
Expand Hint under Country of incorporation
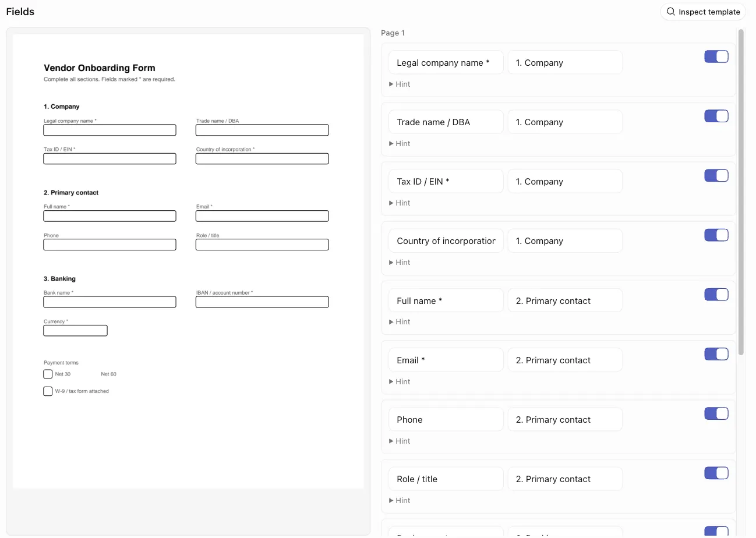pyautogui.click(x=400, y=262)
